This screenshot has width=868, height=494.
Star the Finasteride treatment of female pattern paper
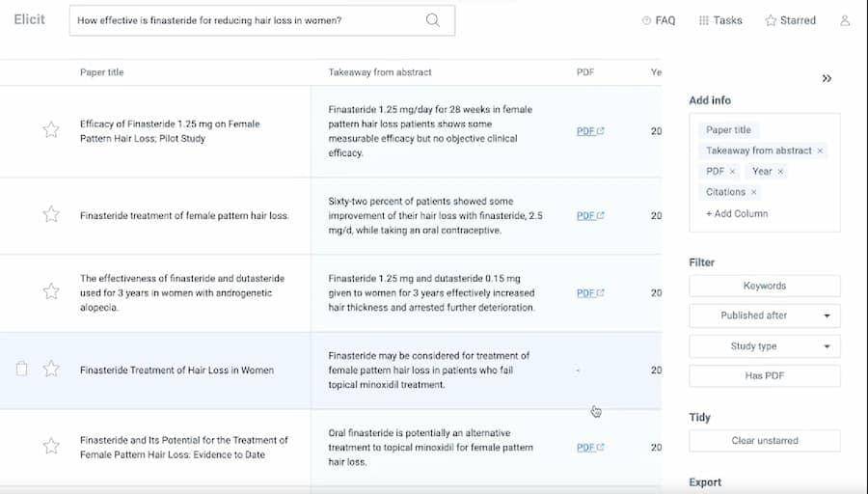coord(51,215)
